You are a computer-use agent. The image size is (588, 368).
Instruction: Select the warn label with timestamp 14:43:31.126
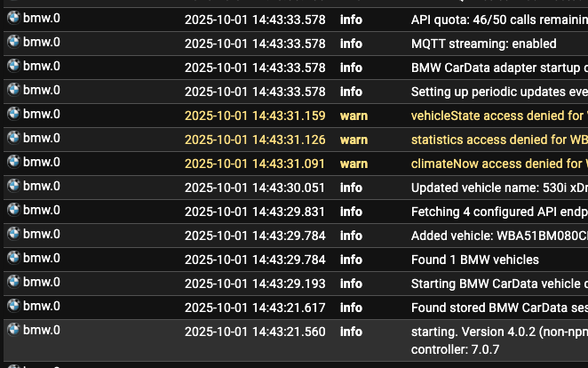tap(354, 140)
